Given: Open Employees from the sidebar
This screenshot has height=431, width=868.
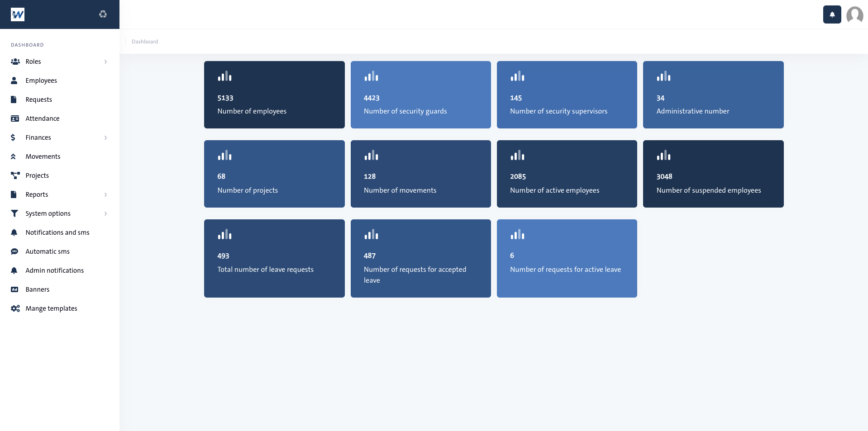Looking at the screenshot, I should pyautogui.click(x=41, y=81).
